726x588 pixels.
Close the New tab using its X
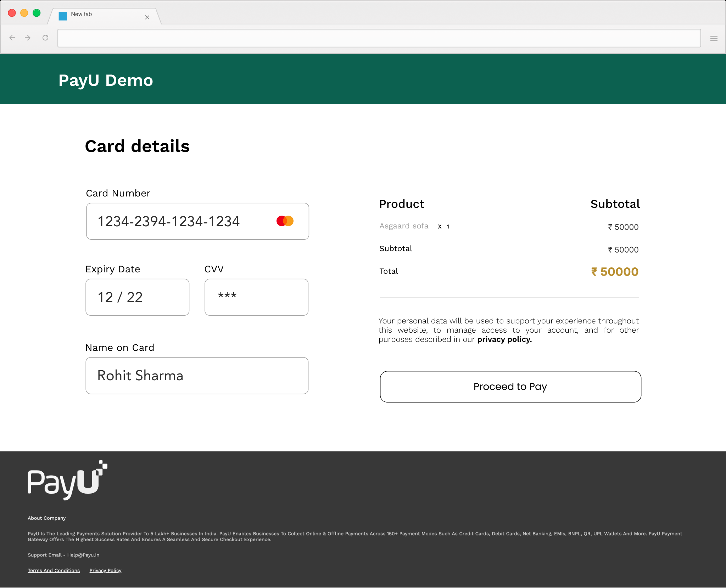pyautogui.click(x=147, y=17)
